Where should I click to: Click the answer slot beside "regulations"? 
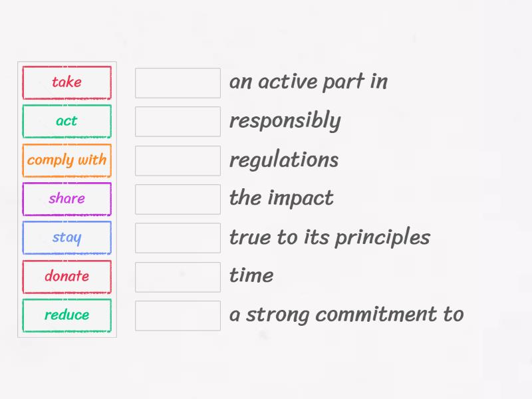click(177, 160)
